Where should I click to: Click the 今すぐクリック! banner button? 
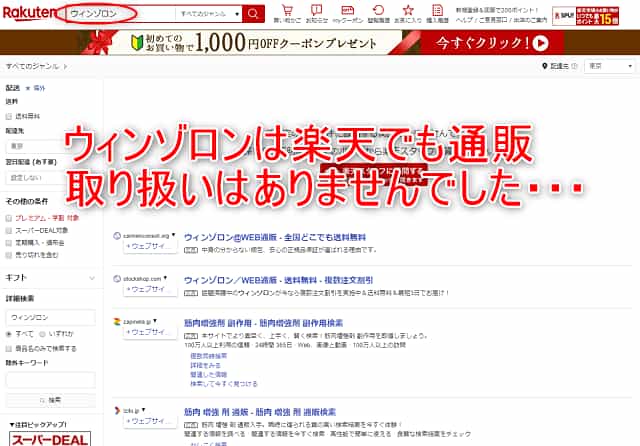click(492, 42)
